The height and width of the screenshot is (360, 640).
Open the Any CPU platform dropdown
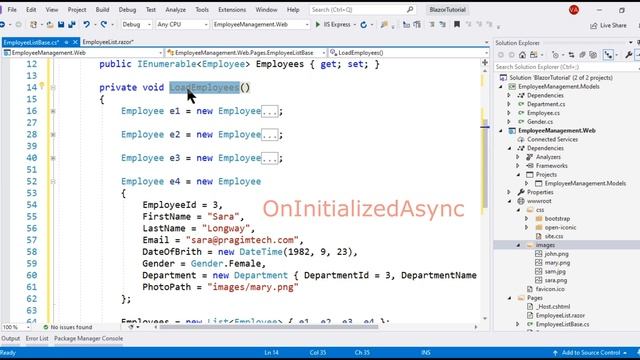pos(182,24)
